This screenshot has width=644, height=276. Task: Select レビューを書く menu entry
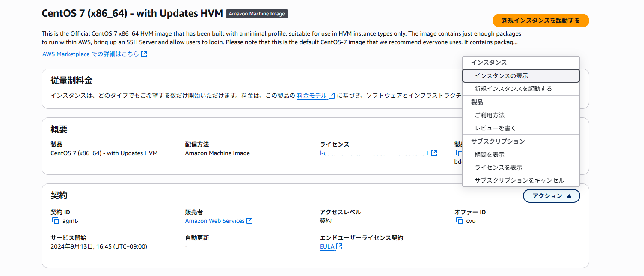pyautogui.click(x=521, y=128)
